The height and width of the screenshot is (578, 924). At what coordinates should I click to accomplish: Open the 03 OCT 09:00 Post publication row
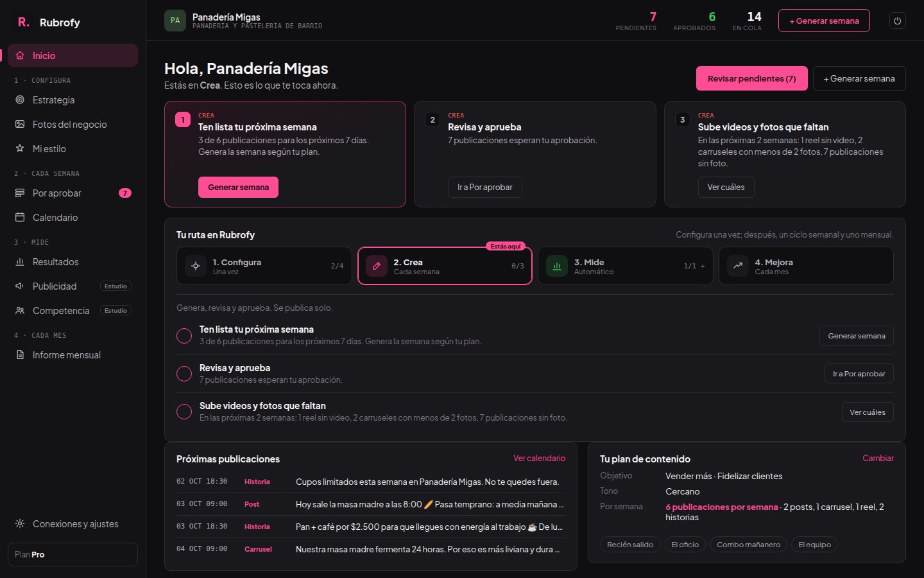coord(371,504)
